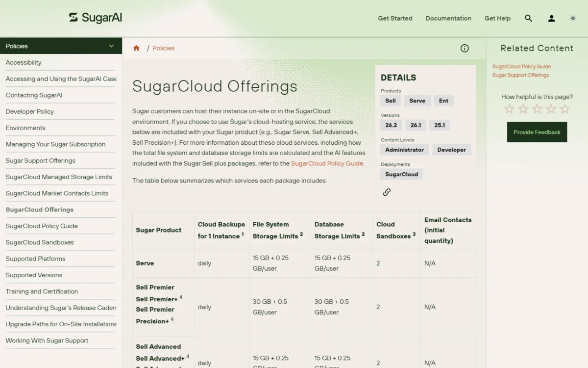Open Upgrade Paths for On-Site Installations item
This screenshot has width=588, height=368.
61,324
